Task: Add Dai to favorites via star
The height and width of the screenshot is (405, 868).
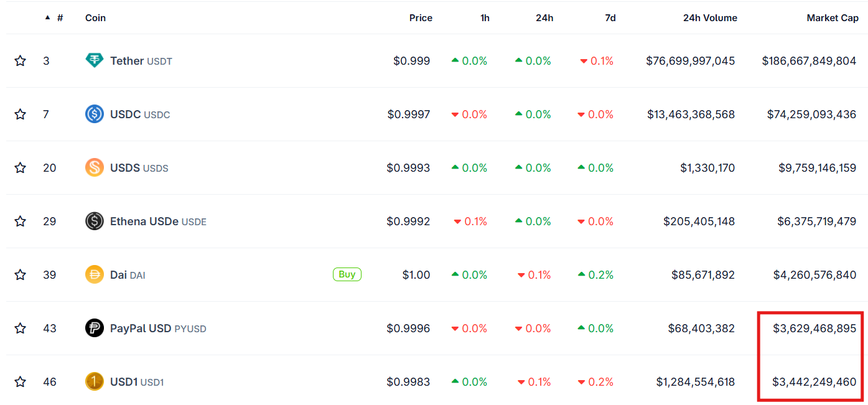Action: [21, 275]
